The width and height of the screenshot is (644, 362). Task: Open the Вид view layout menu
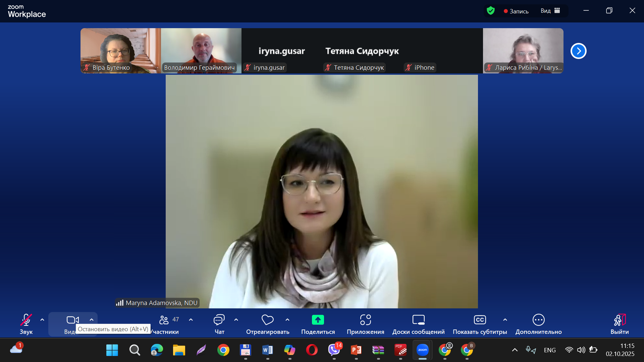550,11
